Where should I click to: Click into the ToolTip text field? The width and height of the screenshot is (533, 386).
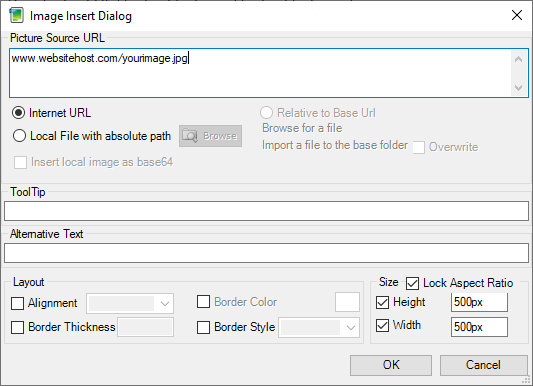click(x=266, y=211)
